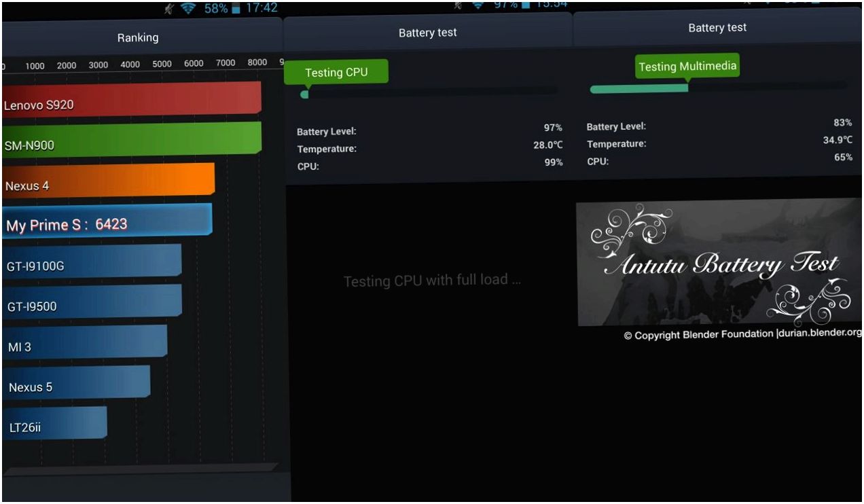Click the CPU 99% value

pos(554,162)
